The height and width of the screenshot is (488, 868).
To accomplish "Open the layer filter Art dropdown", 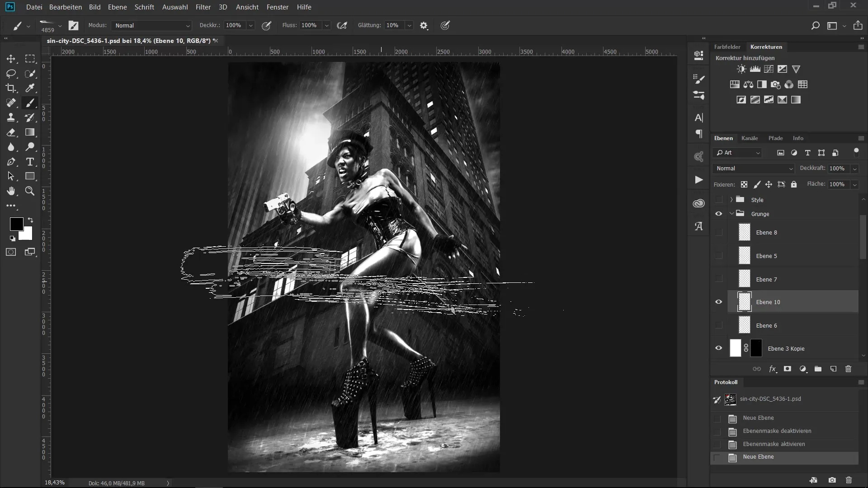I will click(738, 153).
